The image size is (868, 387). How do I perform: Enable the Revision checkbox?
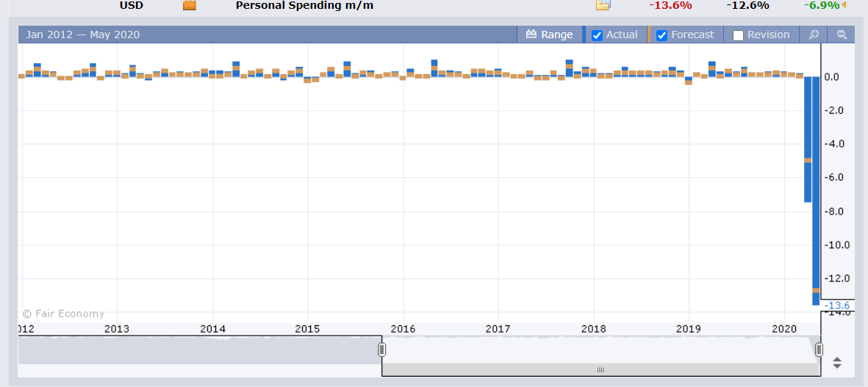pyautogui.click(x=738, y=35)
